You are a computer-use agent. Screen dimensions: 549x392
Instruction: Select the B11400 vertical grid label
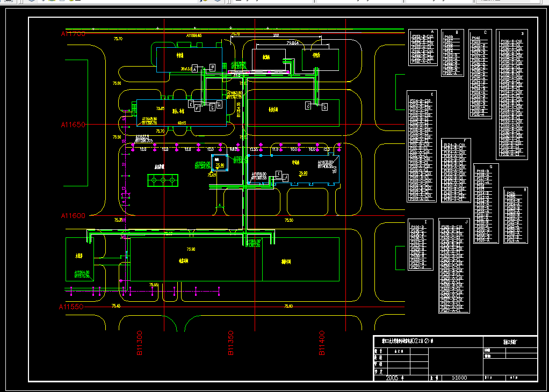322,343
